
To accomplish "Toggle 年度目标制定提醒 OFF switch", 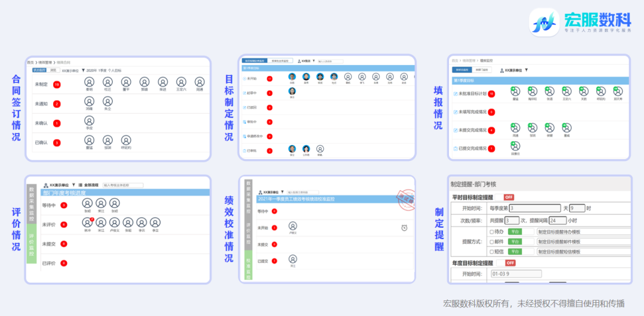I will 506,262.
